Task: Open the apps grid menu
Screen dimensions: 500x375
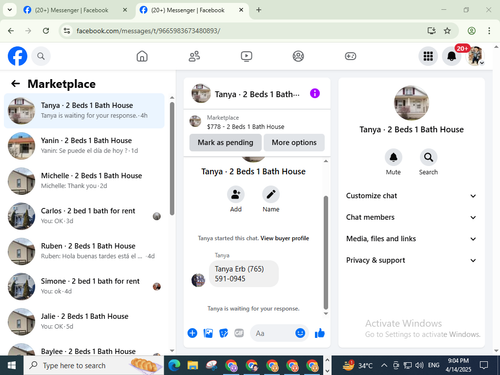Action: (x=428, y=56)
